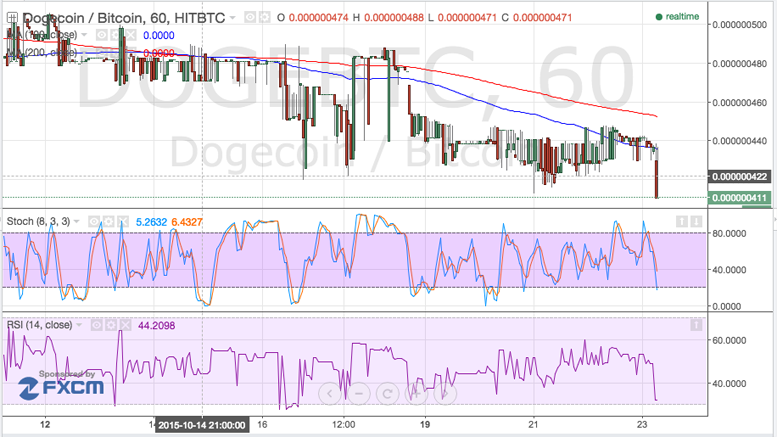Click the Stoch axis label 80.0000

(x=729, y=233)
